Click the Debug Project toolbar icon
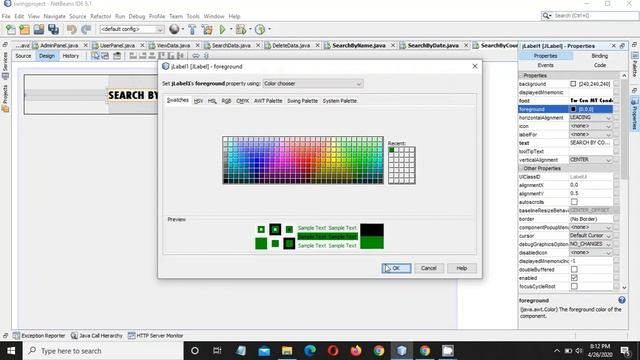Image resolution: width=640 pixels, height=360 pixels. point(241,29)
